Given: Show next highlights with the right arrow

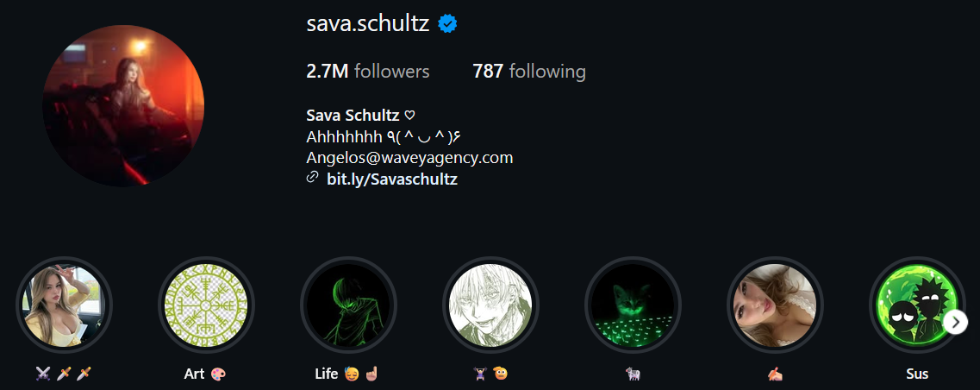Looking at the screenshot, I should pyautogui.click(x=956, y=323).
